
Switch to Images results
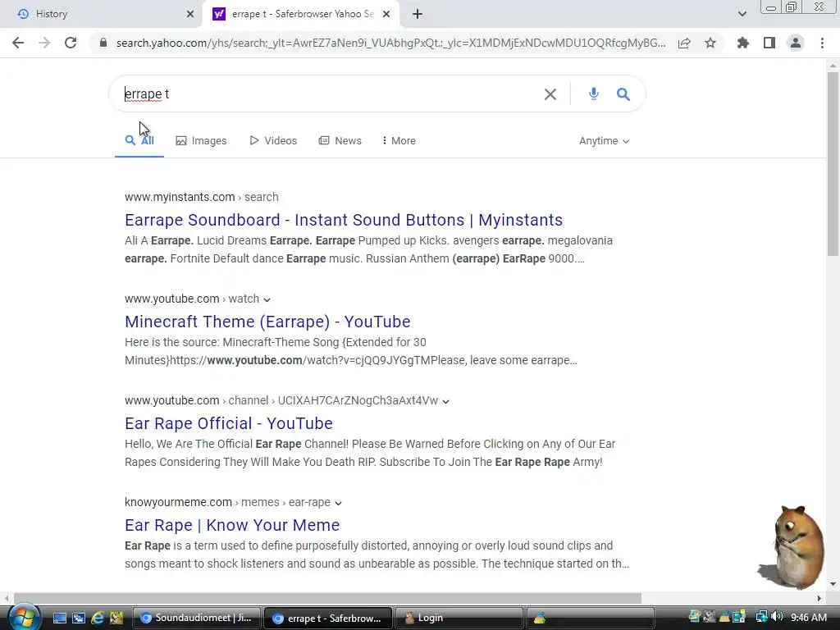[202, 140]
